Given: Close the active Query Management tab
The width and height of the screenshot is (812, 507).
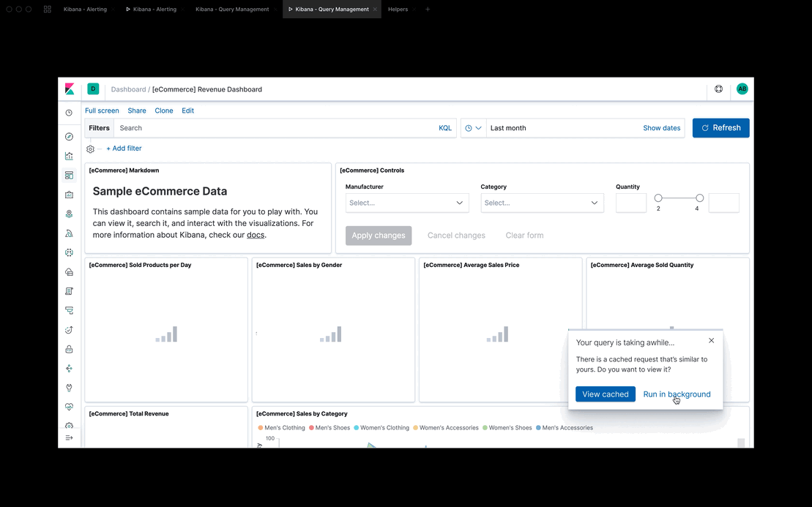Looking at the screenshot, I should click(375, 10).
